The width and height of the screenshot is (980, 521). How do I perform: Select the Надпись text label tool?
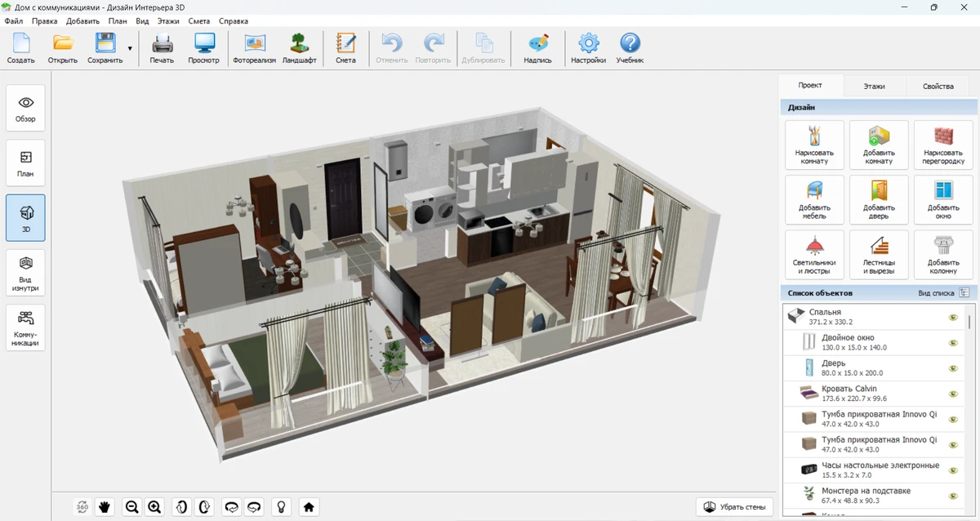point(537,48)
